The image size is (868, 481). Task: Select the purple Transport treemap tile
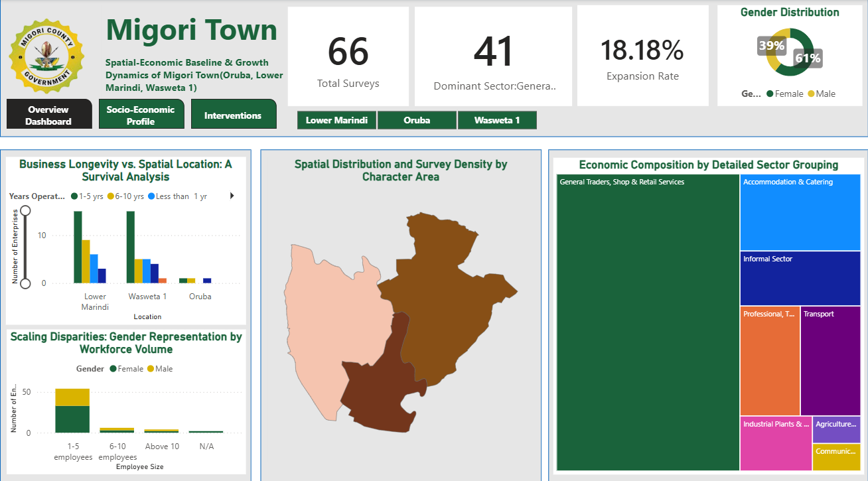coord(830,361)
